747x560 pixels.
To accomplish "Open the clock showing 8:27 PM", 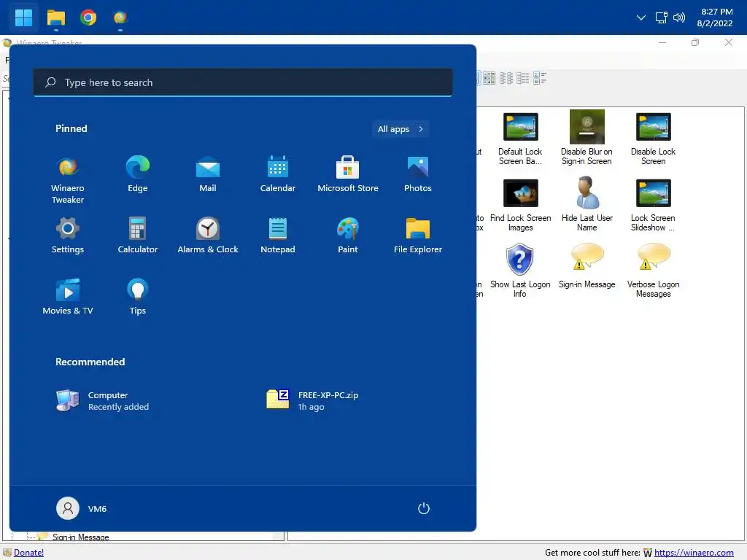I will (715, 17).
